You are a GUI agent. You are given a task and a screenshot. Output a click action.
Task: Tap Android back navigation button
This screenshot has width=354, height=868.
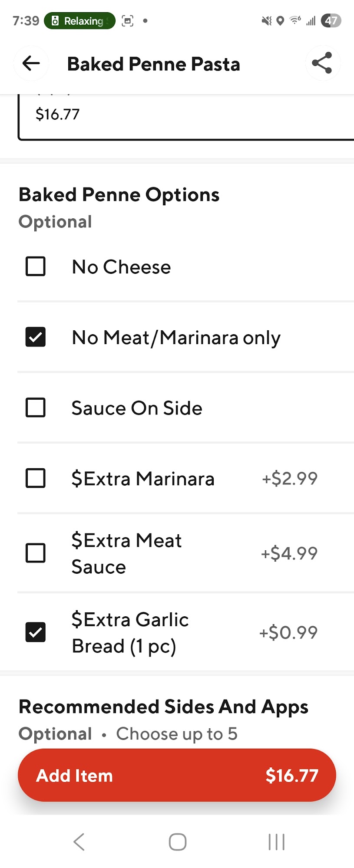point(79,842)
